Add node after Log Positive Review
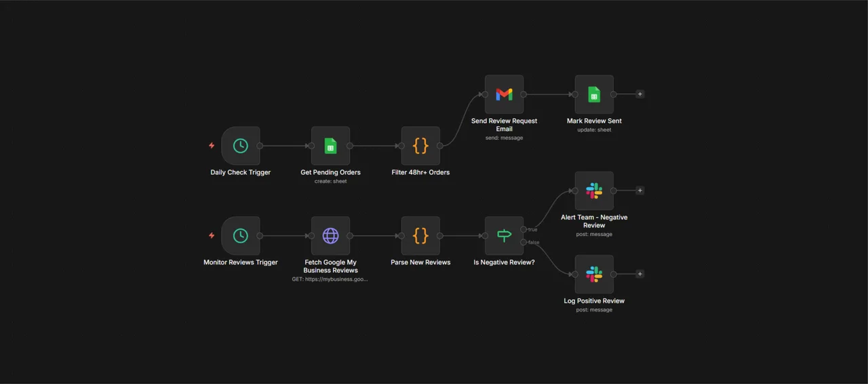The image size is (868, 384). pos(639,274)
